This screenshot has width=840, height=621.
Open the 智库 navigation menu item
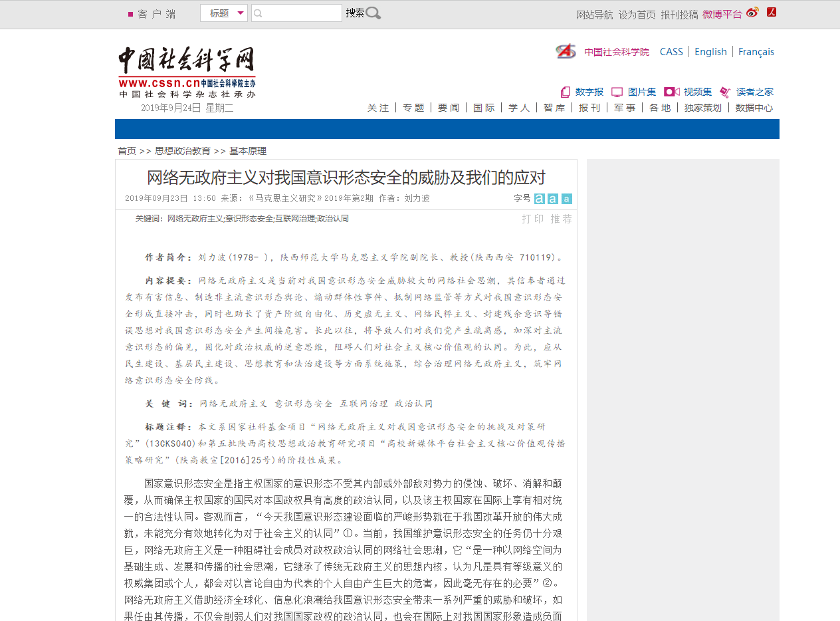tap(554, 108)
